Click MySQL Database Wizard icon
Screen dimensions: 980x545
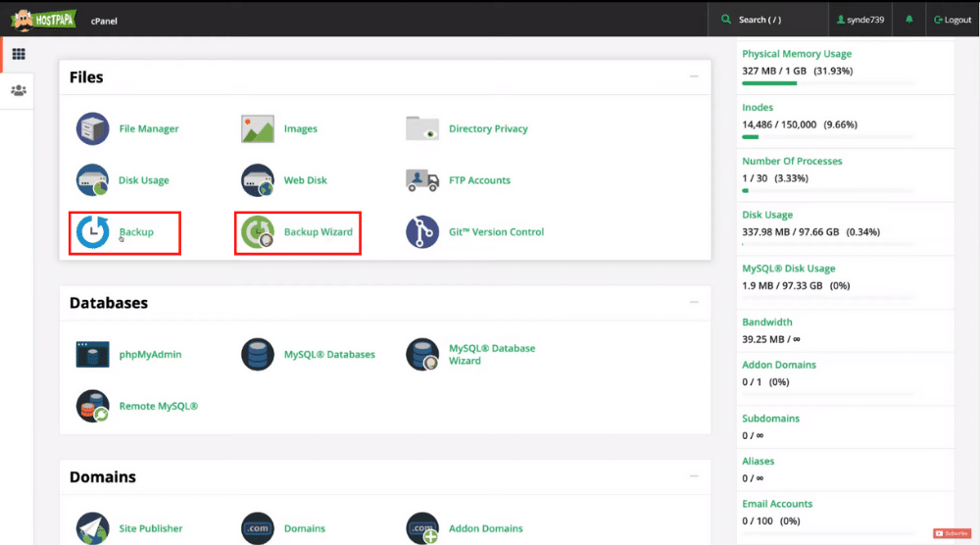point(422,355)
